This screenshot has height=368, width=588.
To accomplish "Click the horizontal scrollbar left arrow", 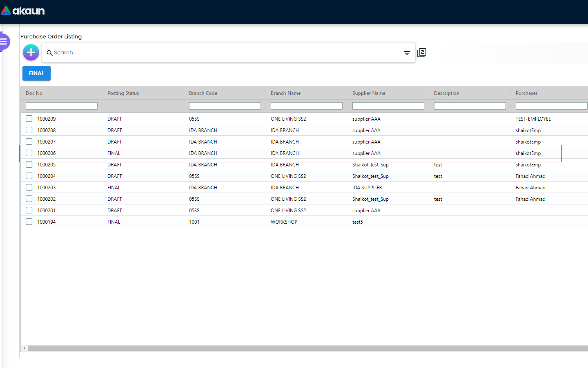I will [24, 348].
